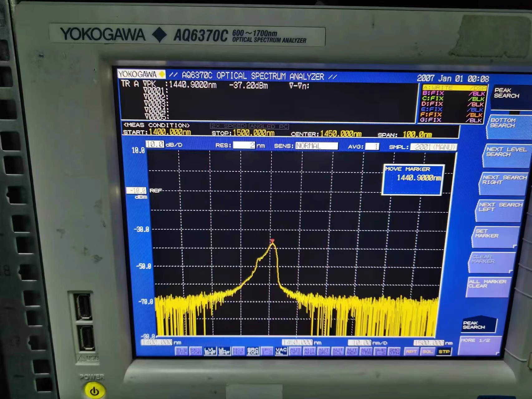
Task: Click the SWP 1-2 sweep icon
Action: [380, 351]
